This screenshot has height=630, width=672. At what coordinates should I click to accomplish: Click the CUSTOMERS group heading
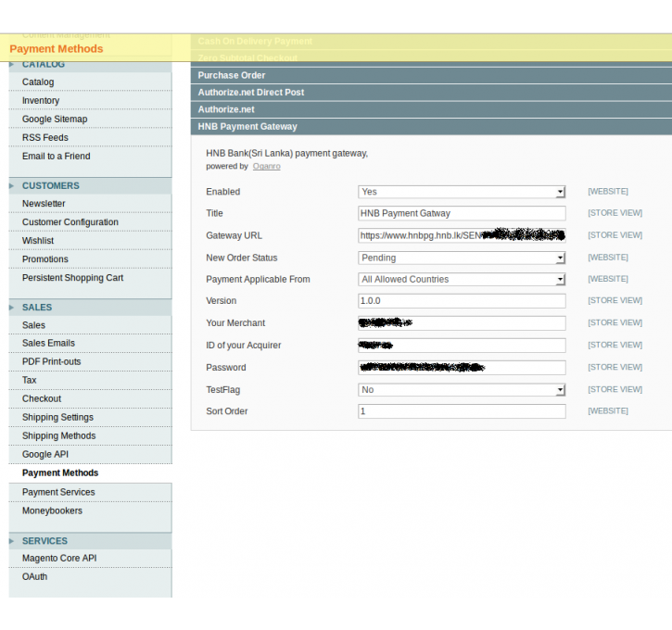51,186
